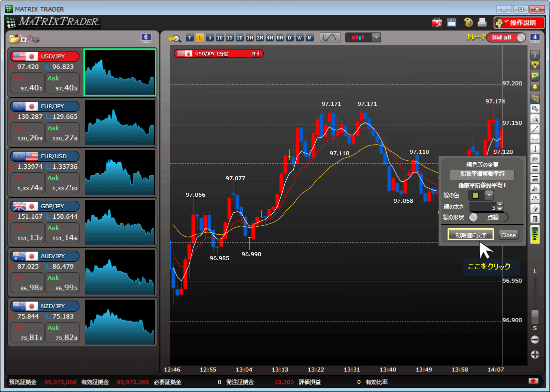Click the 初期値に戻す reset button
Image resolution: width=550 pixels, height=392 pixels.
[471, 235]
